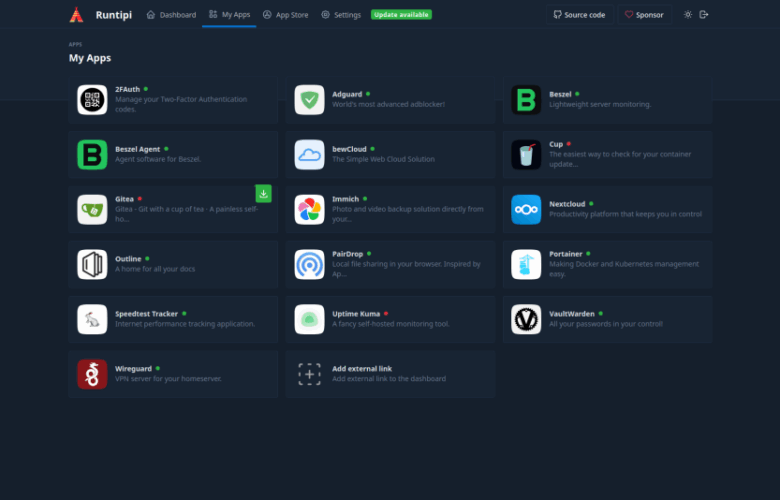Open the Immich pinwheel icon

tap(309, 209)
